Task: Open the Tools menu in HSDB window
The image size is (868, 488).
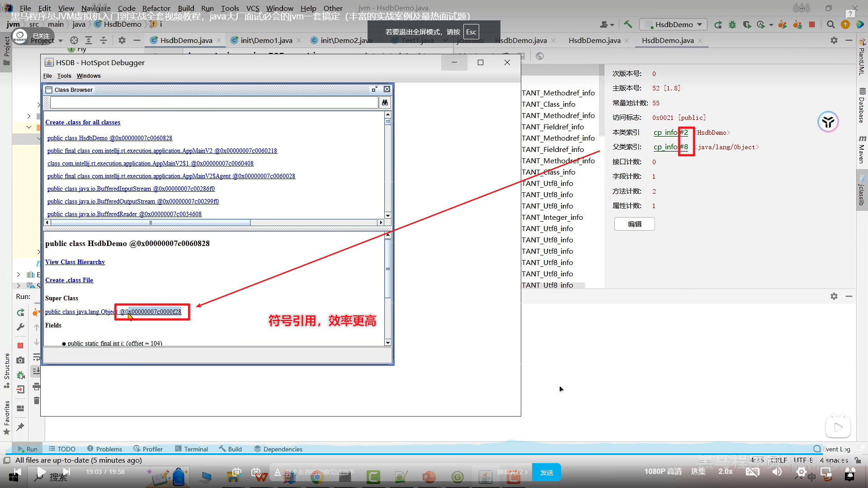Action: coord(64,76)
